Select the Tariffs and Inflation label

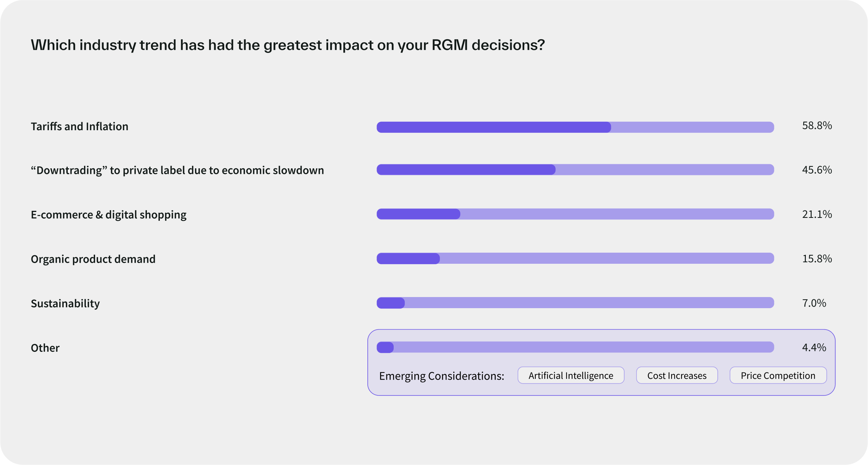click(x=80, y=127)
